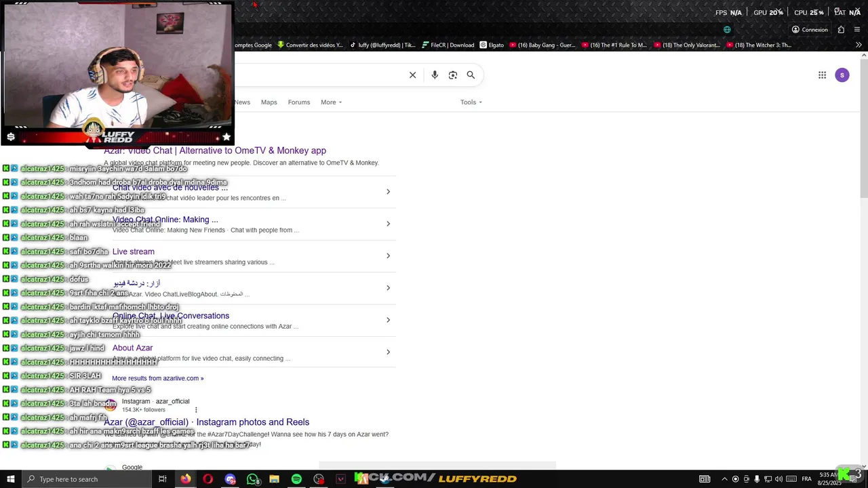
Task: Open File Explorer from the taskbar
Action: point(274,479)
